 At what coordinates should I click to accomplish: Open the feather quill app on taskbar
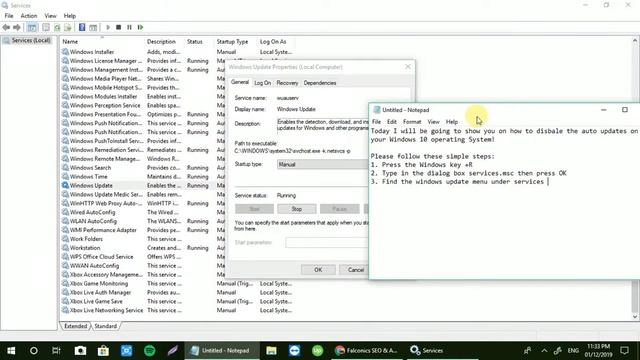(x=172, y=351)
